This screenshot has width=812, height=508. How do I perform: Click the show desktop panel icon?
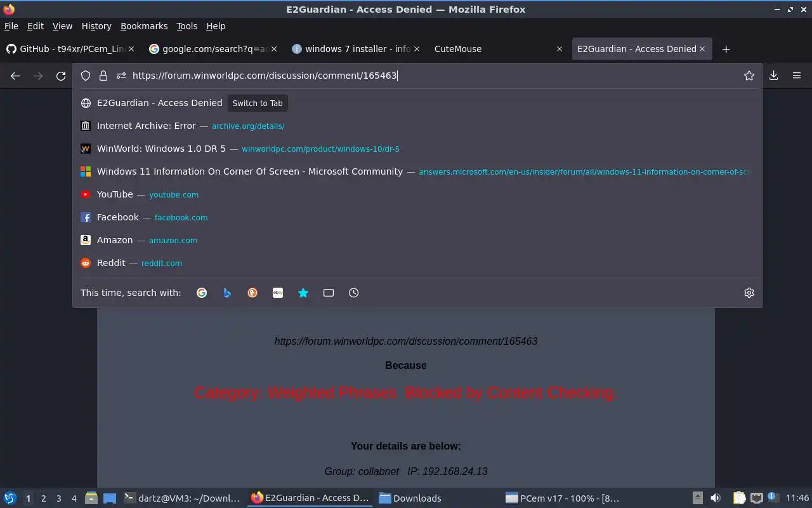point(110,498)
